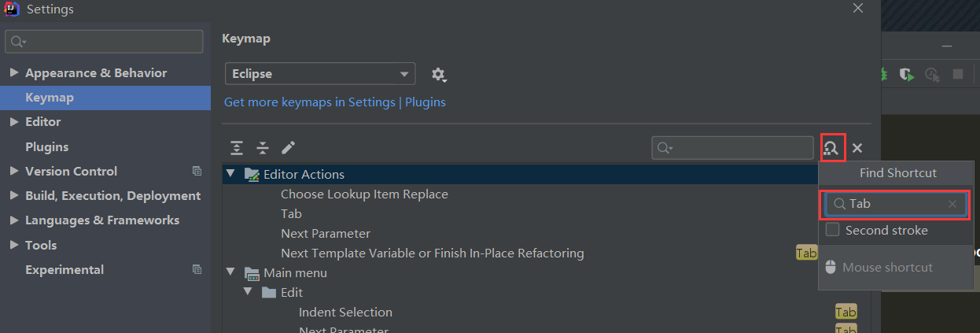Select Plugins in the settings sidebar
Viewport: 980px width, 333px height.
[46, 146]
